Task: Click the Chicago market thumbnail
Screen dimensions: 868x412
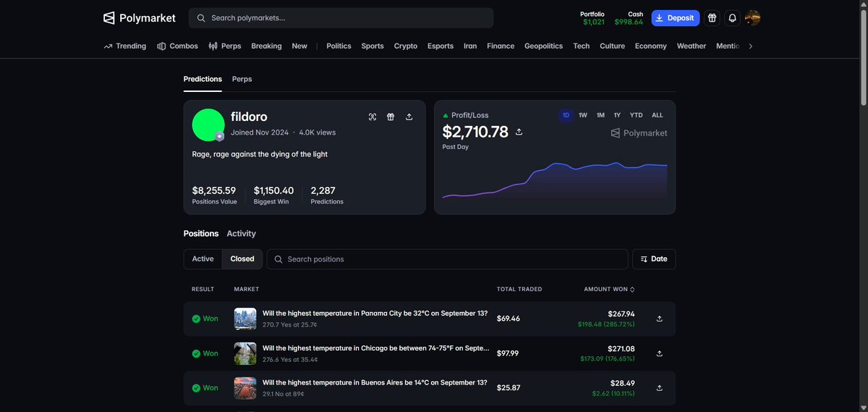Action: coord(245,353)
